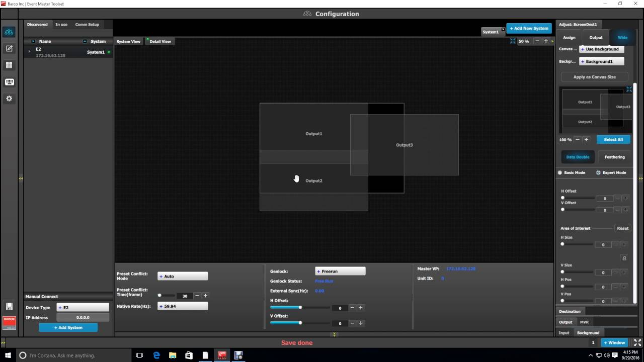Open Background1 dropdown

click(602, 61)
